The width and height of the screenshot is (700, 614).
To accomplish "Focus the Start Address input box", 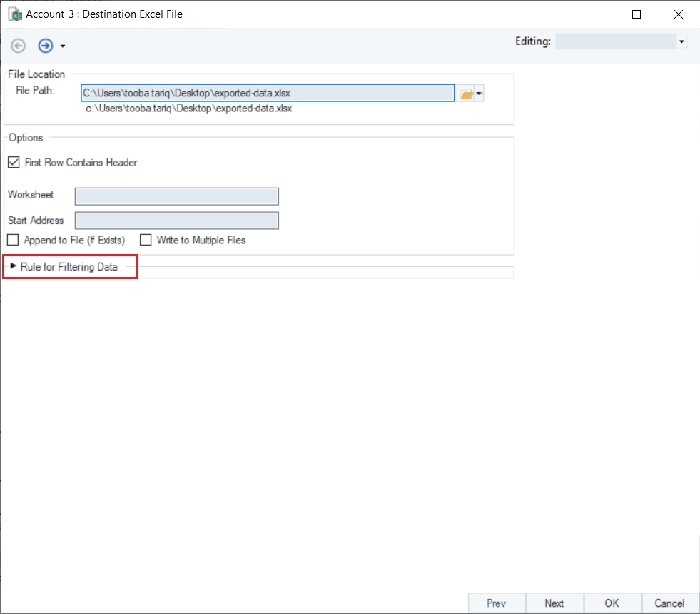I will pos(176,221).
